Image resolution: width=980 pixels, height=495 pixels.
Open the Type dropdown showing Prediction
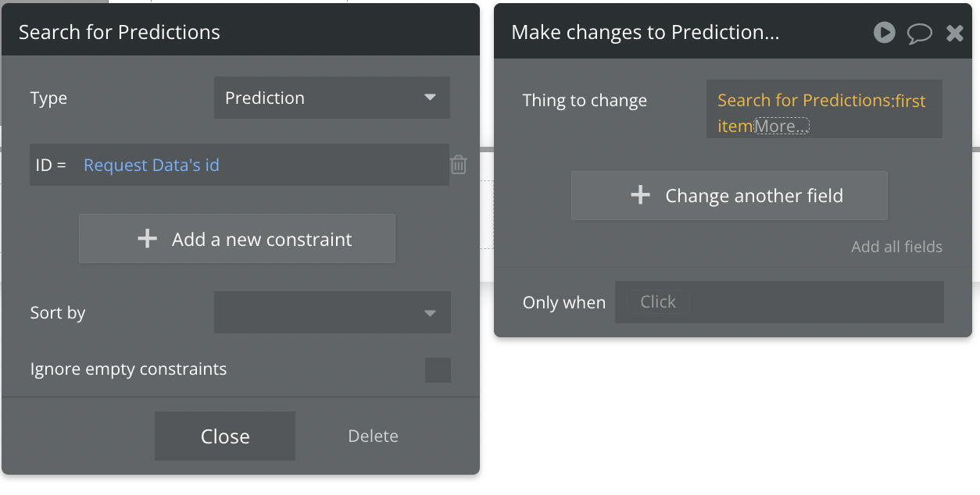click(x=331, y=98)
